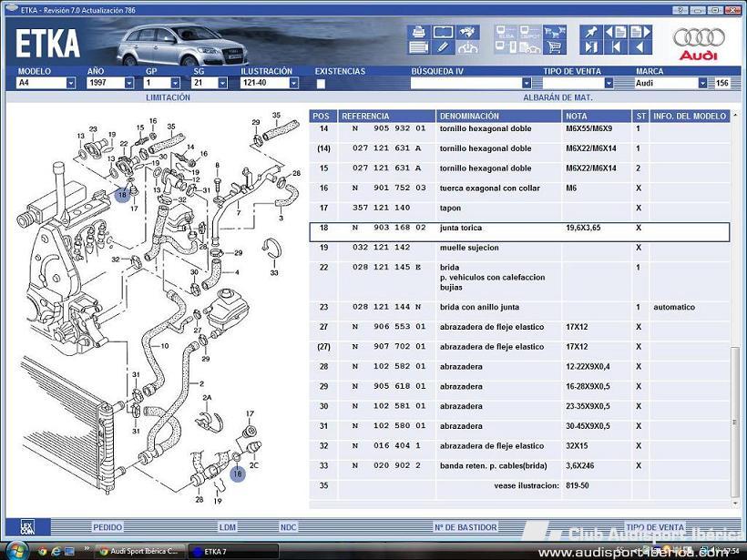
Task: Click the NOTA column header
Action: point(597,117)
